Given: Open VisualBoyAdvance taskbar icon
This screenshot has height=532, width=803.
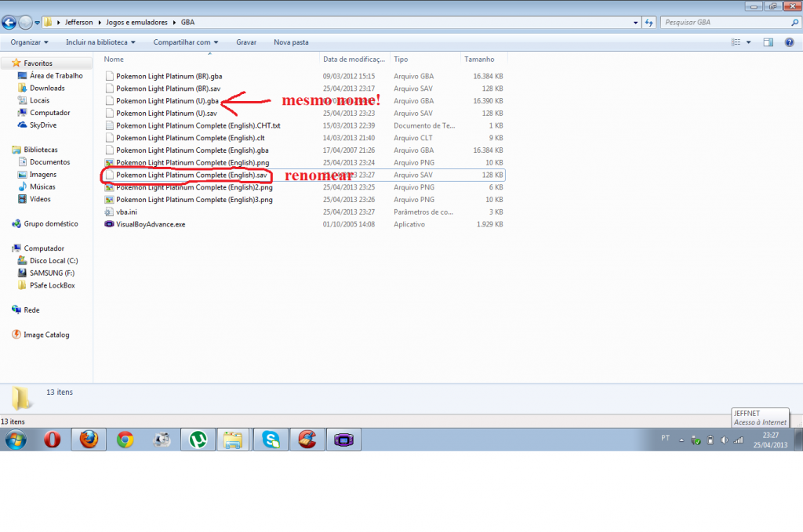Looking at the screenshot, I should point(343,440).
